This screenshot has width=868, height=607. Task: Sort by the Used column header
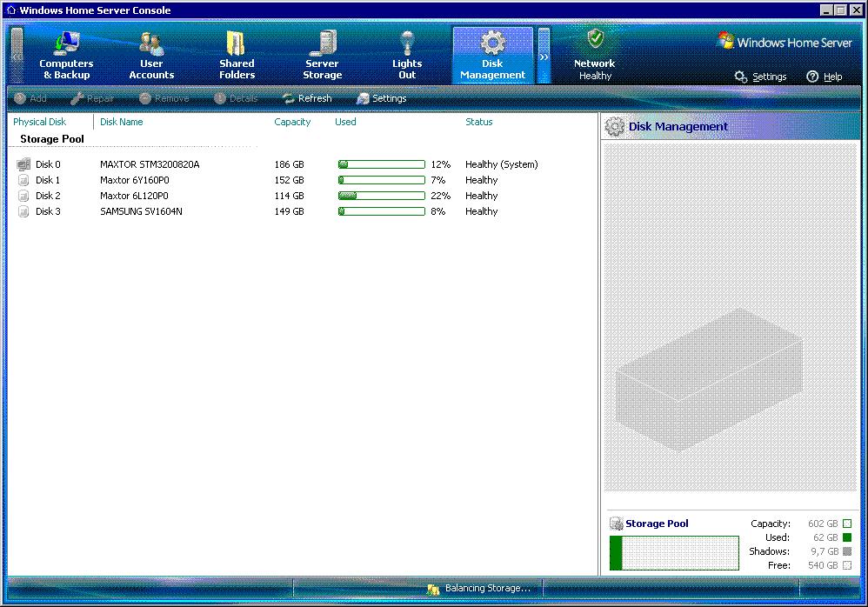point(345,122)
